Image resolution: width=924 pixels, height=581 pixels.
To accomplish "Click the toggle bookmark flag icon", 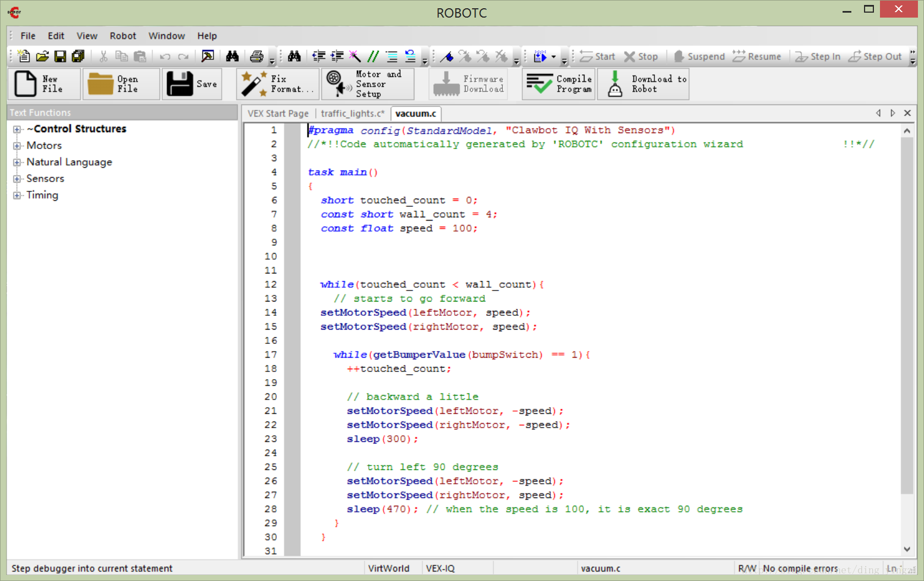I will [x=446, y=56].
